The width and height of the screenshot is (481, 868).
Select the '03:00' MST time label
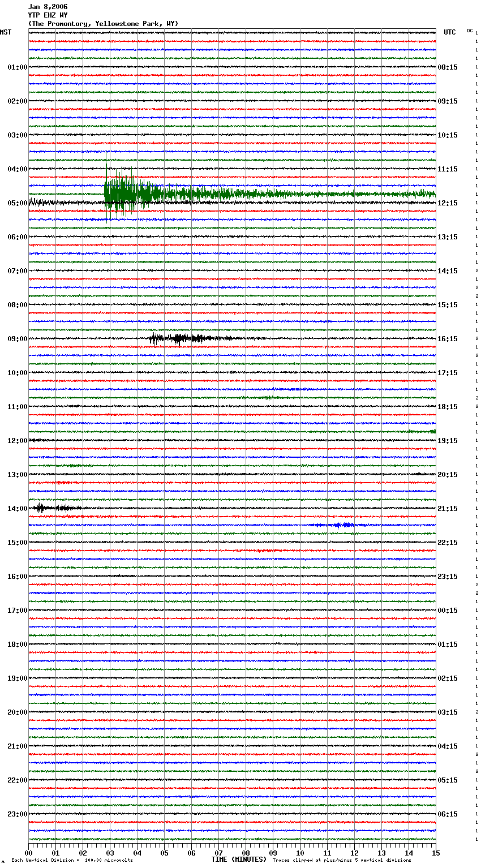click(17, 135)
